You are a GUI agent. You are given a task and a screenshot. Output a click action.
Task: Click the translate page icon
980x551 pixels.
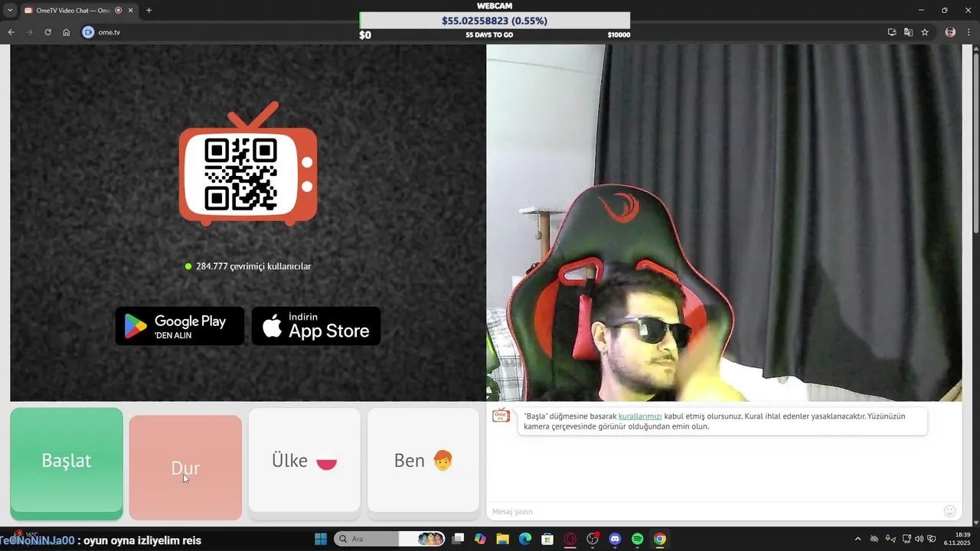click(x=908, y=32)
